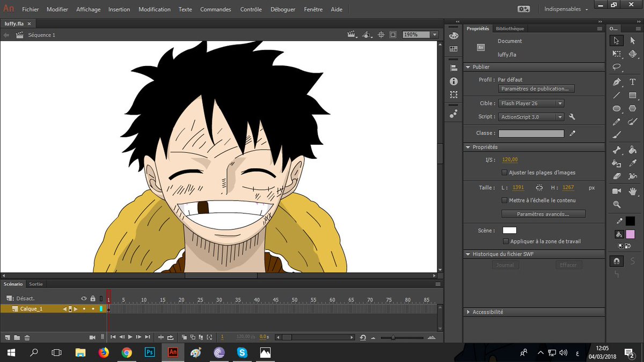Click the new layer icon in timeline

[8, 337]
